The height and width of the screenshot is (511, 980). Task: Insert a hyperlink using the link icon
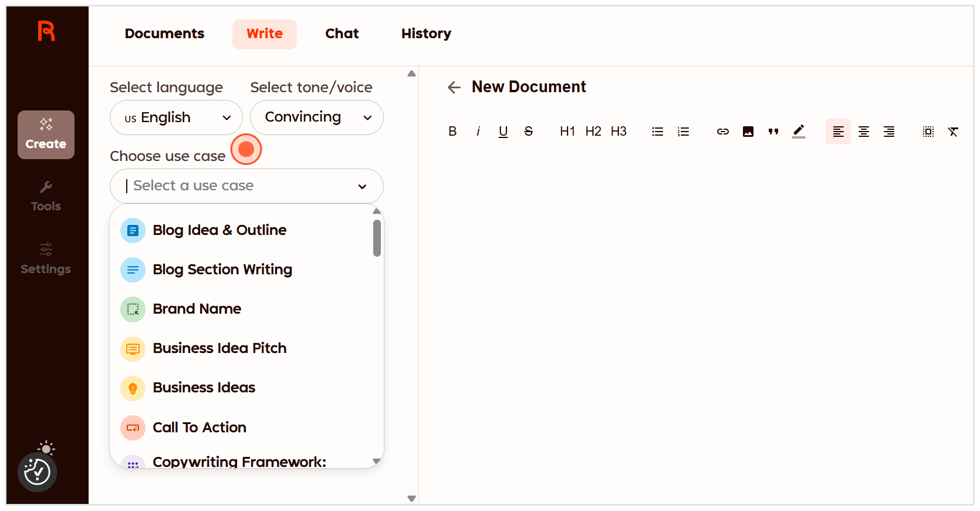click(722, 132)
